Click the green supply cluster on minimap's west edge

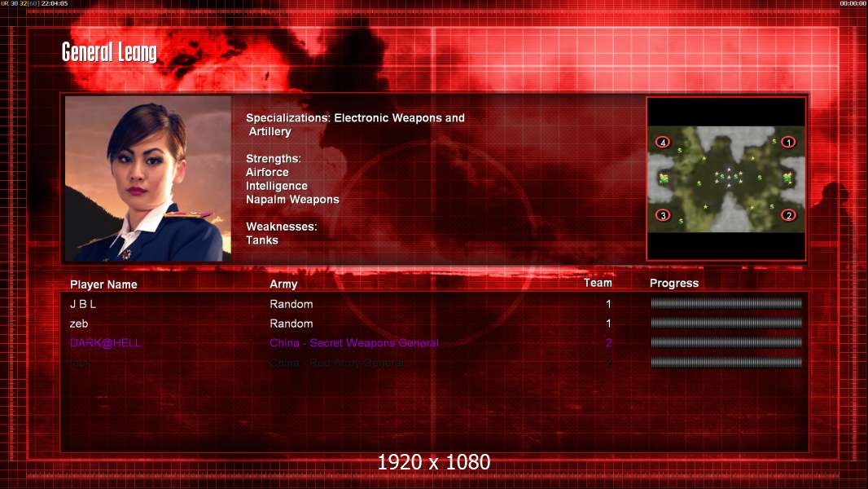click(x=664, y=178)
